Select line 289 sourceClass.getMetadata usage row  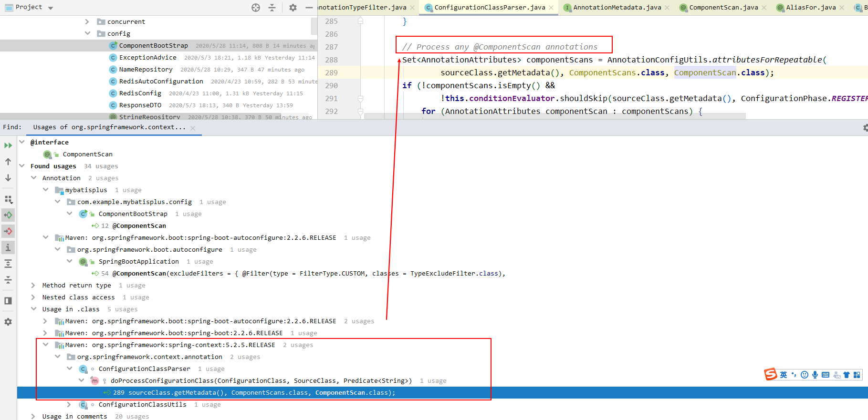442,392
